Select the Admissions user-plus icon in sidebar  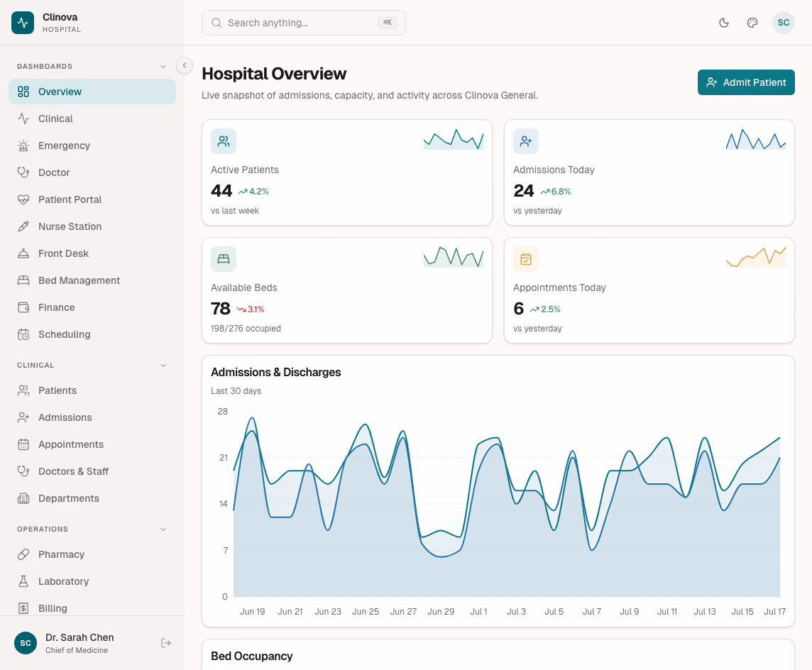click(23, 417)
